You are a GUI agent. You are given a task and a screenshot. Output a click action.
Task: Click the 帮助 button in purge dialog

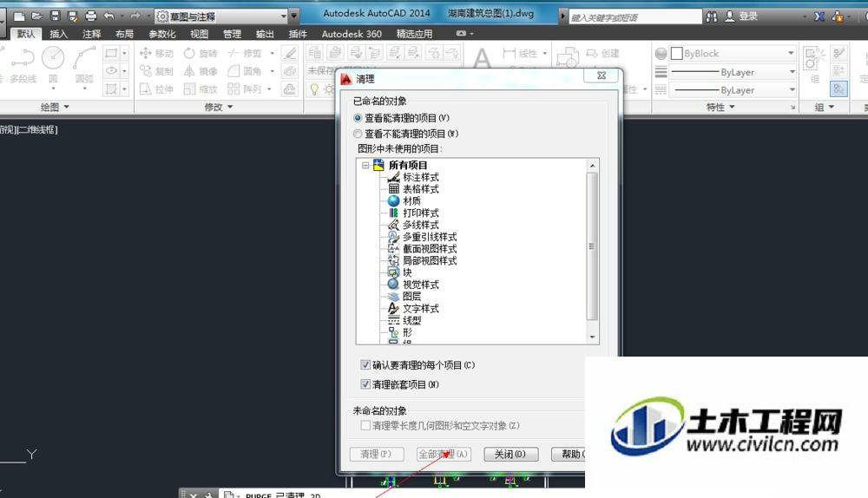point(569,454)
